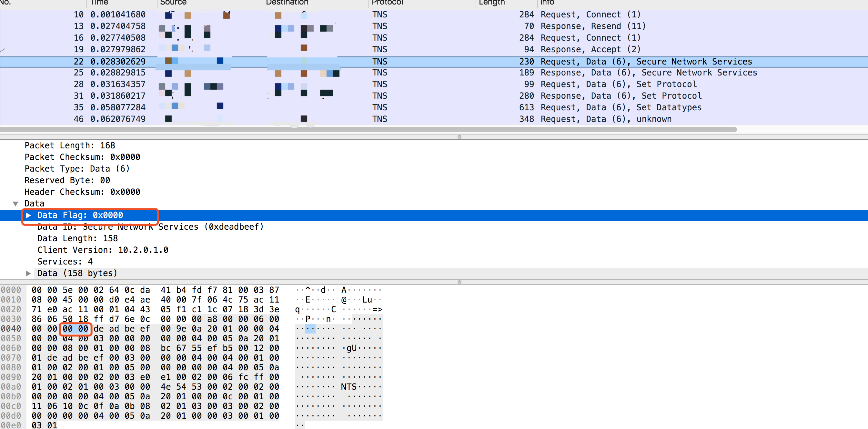Expand the Data (158 bytes) node
Screen dimensions: 868x429
(x=29, y=274)
